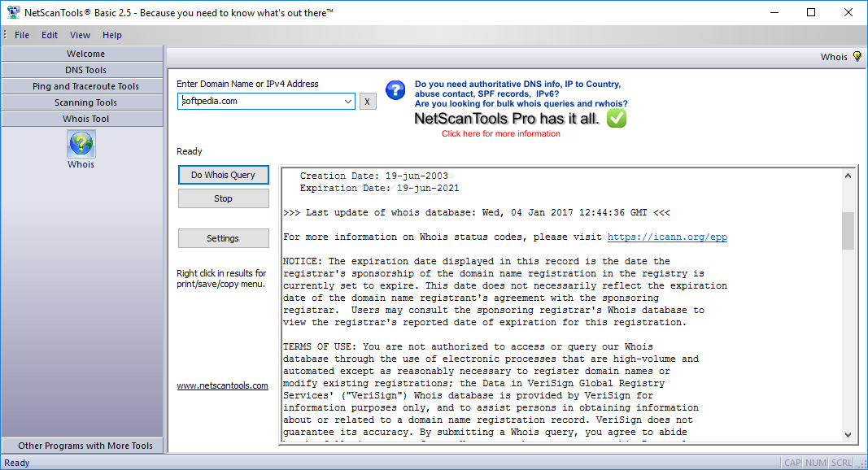Click the Whois label beneath the sidebar icon

click(x=81, y=164)
